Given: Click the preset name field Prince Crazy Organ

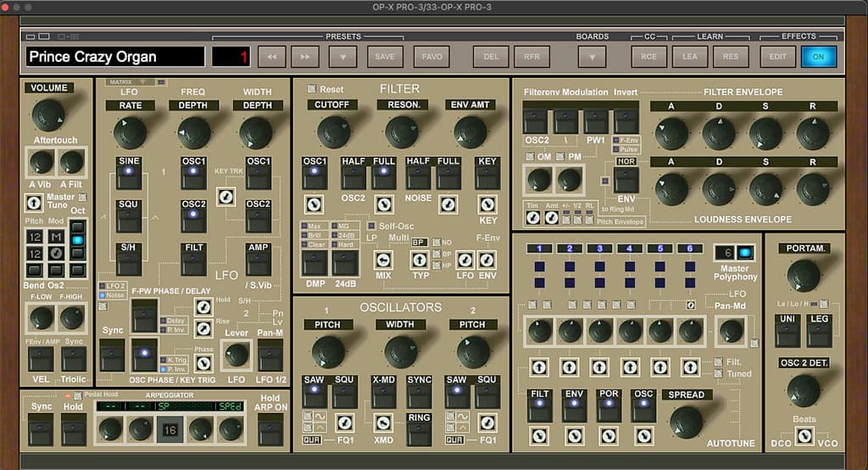Looking at the screenshot, I should tap(115, 57).
